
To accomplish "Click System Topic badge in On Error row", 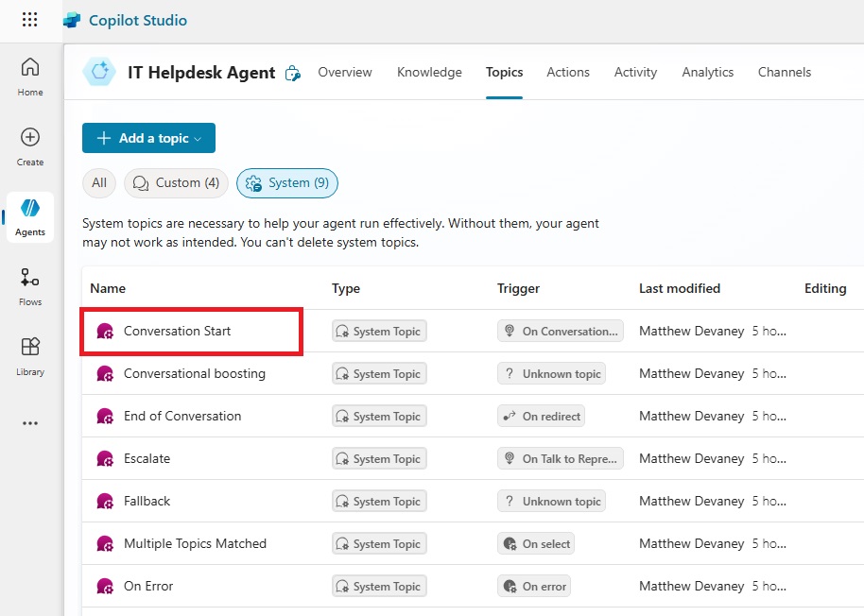I will pos(379,586).
